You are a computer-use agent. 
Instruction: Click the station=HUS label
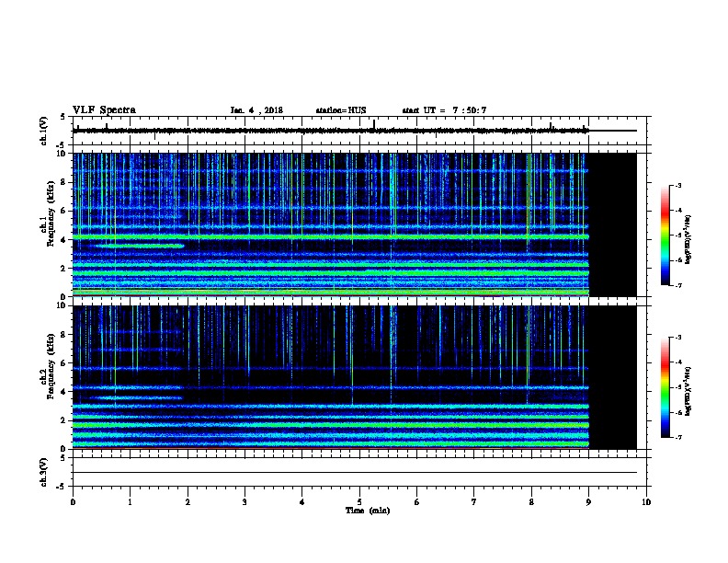coord(341,110)
